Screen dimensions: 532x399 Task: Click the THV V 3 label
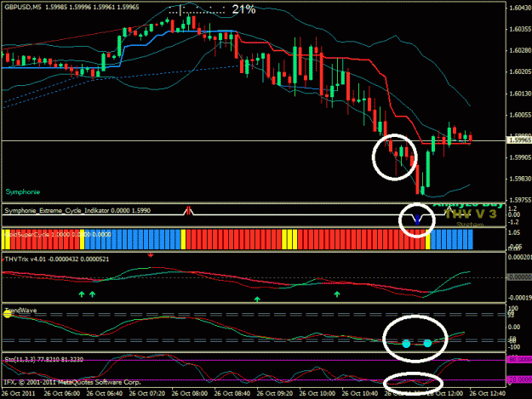tap(470, 214)
